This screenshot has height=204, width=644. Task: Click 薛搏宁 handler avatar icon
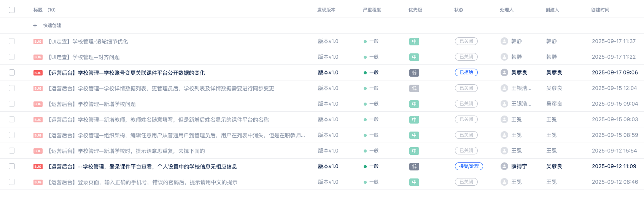504,166
